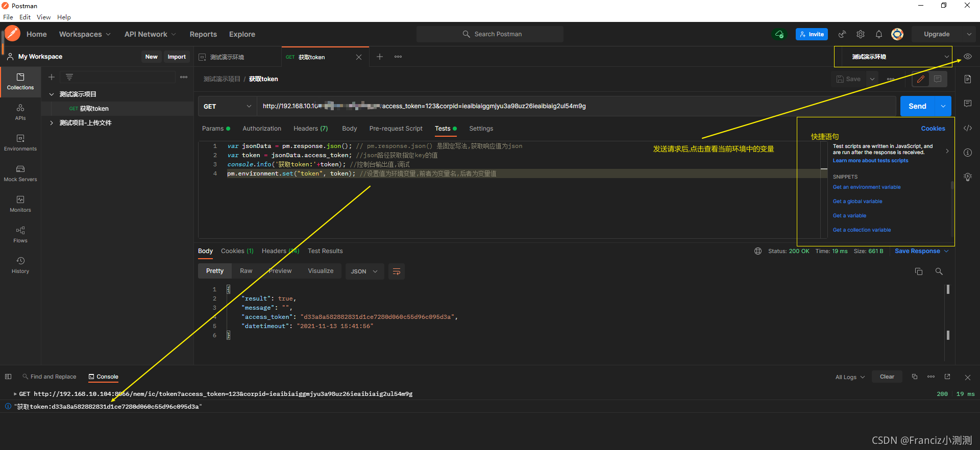Click the Search Postman field
This screenshot has width=980, height=450.
tap(490, 34)
